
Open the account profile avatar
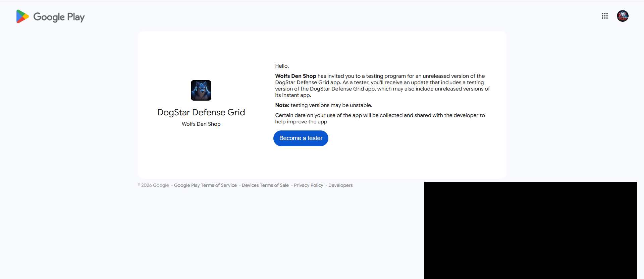pos(622,16)
